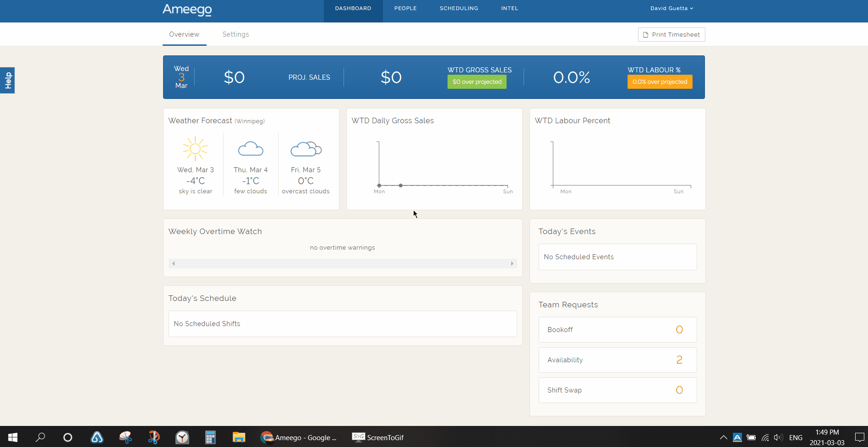Click the sunny weather icon for Wed, Mar 3
The image size is (868, 447).
tap(195, 148)
